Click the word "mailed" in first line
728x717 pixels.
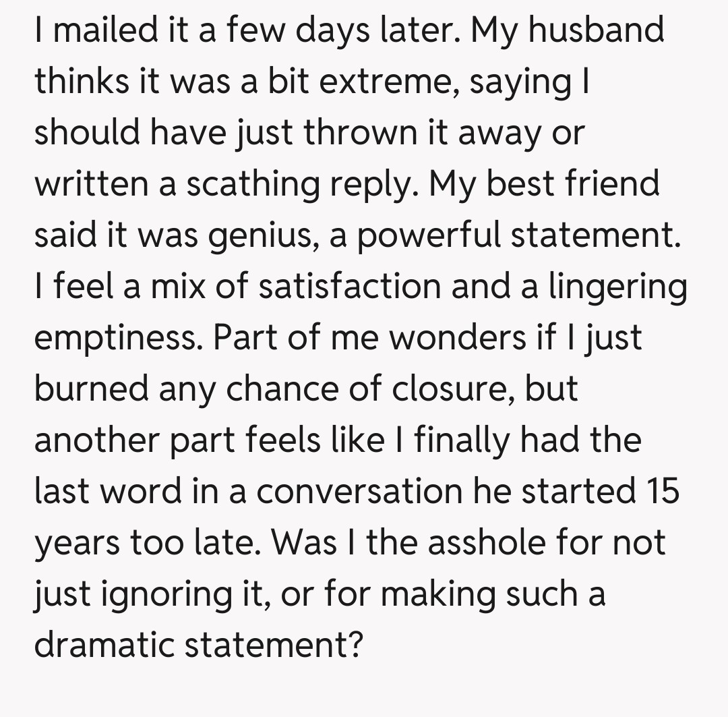tap(98, 30)
